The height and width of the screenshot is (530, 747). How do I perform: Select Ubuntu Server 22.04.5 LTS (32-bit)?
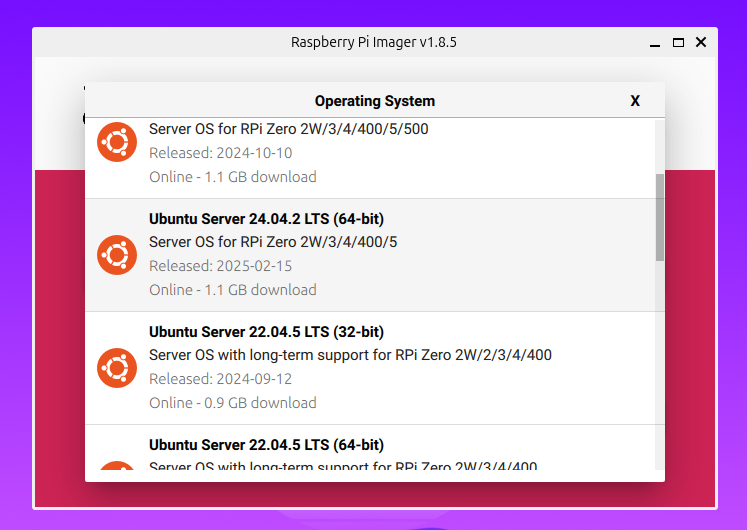click(x=374, y=368)
